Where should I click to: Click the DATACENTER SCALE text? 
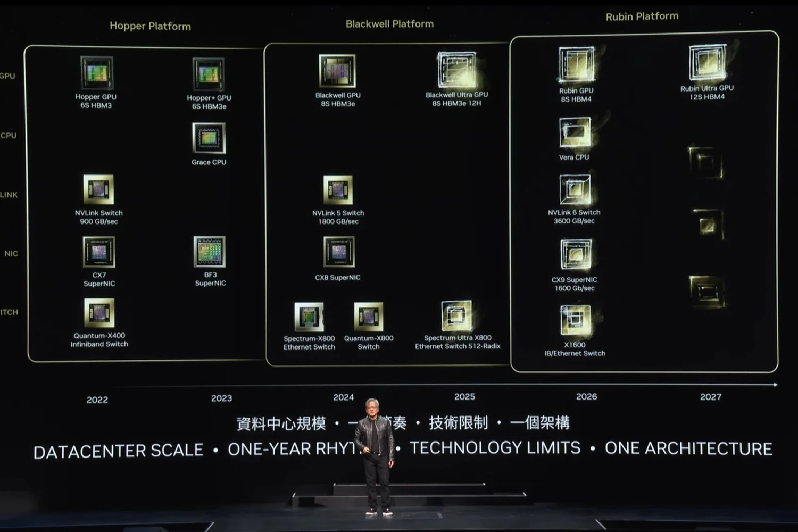point(118,451)
